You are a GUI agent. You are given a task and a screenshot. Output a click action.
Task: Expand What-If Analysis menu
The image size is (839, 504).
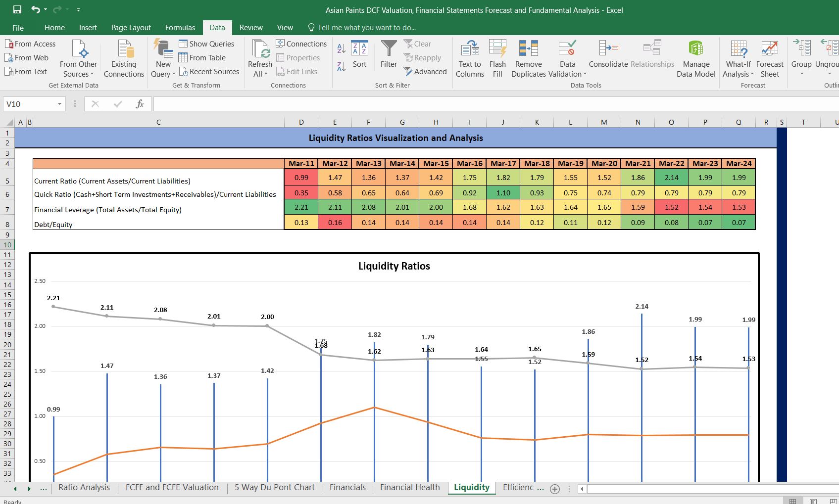click(x=738, y=69)
